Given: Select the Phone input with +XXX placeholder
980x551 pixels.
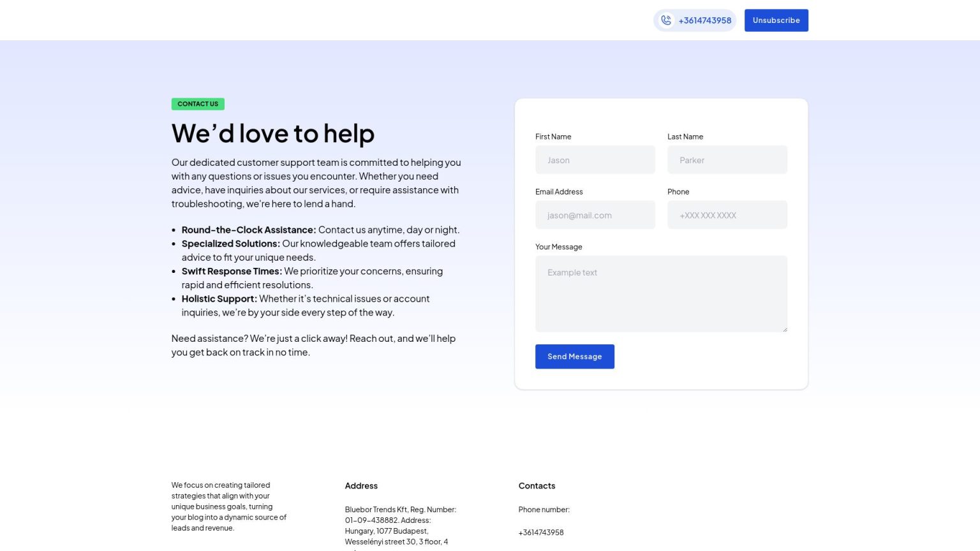Looking at the screenshot, I should [x=727, y=216].
